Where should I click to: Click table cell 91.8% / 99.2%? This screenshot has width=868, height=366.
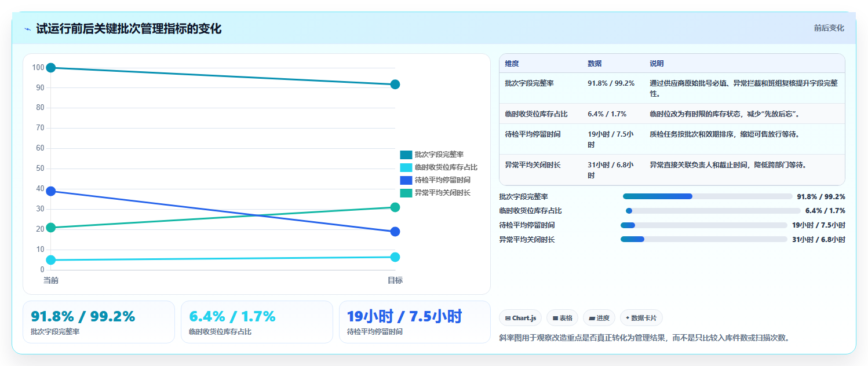(x=611, y=83)
